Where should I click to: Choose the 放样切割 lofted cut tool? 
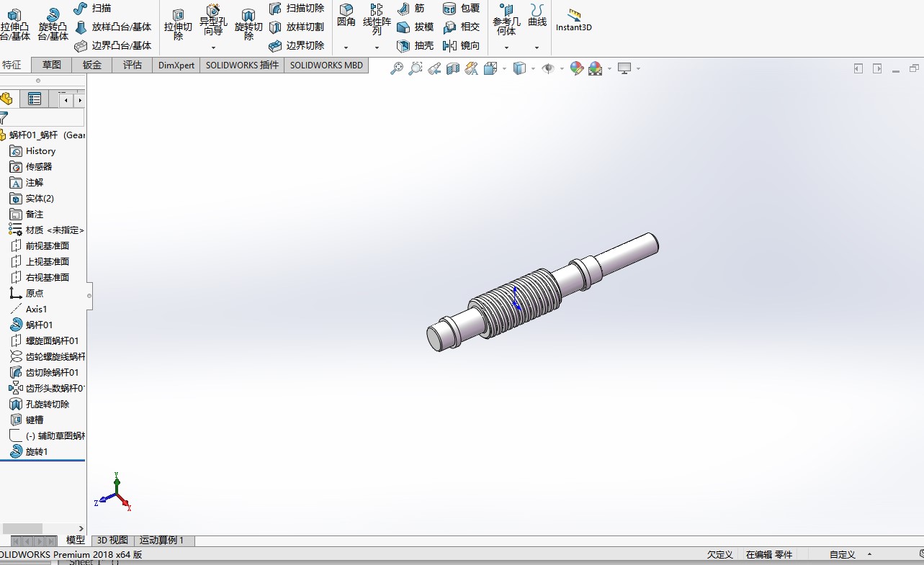(x=296, y=27)
